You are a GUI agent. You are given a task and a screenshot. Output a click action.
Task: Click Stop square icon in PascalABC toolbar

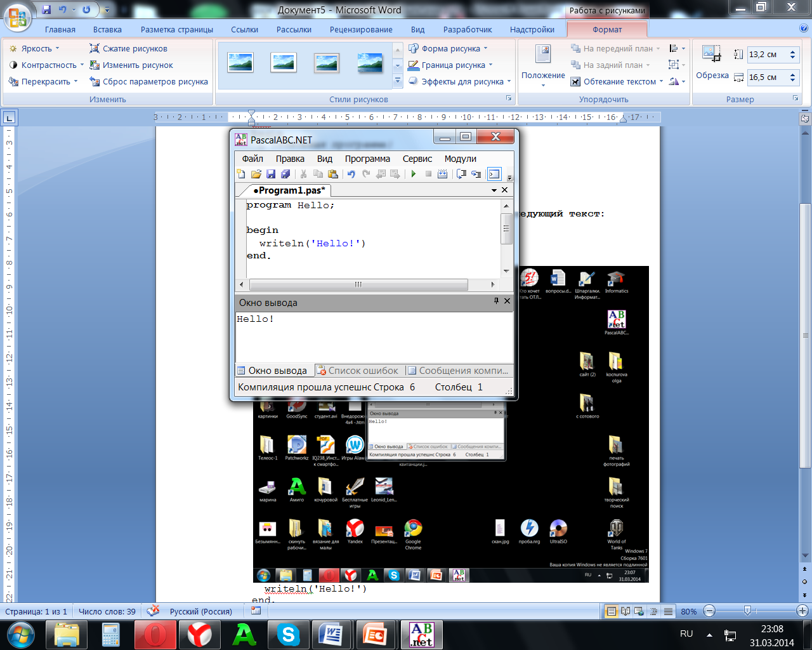click(x=428, y=174)
